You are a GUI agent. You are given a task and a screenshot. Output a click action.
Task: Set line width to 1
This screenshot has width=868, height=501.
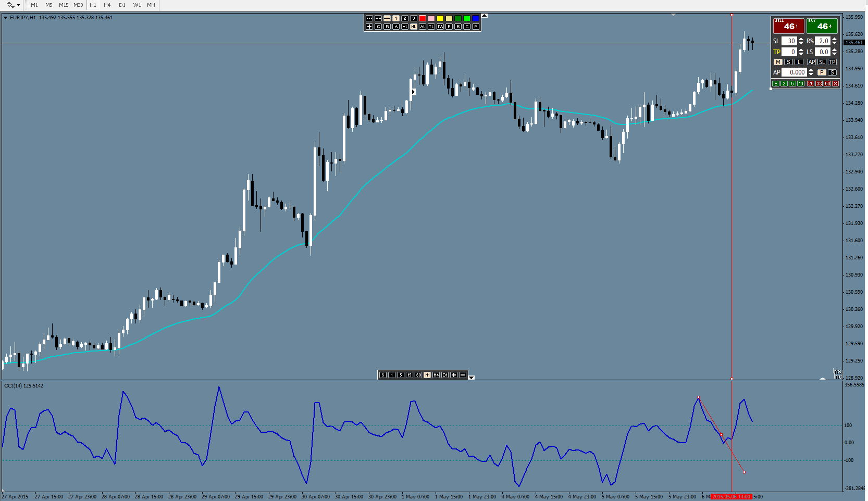click(396, 18)
